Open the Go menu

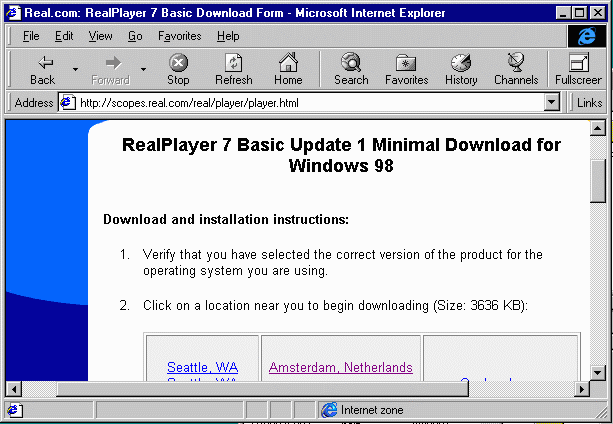pyautogui.click(x=135, y=36)
